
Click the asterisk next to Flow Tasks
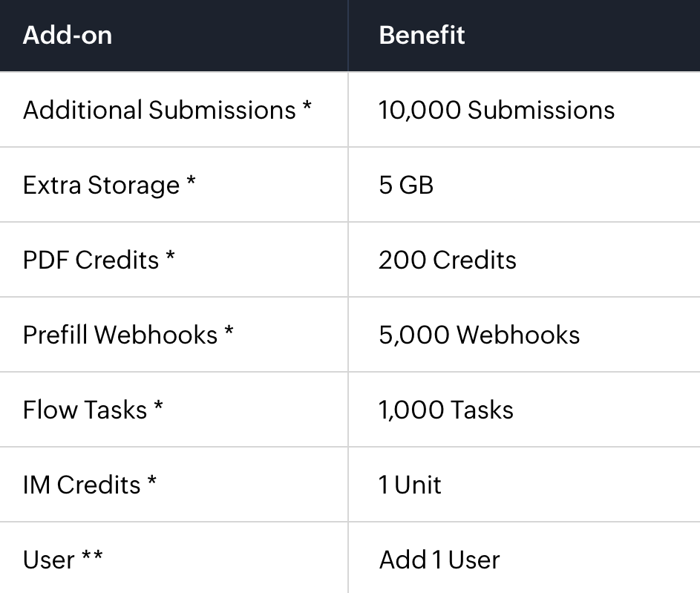(x=158, y=406)
